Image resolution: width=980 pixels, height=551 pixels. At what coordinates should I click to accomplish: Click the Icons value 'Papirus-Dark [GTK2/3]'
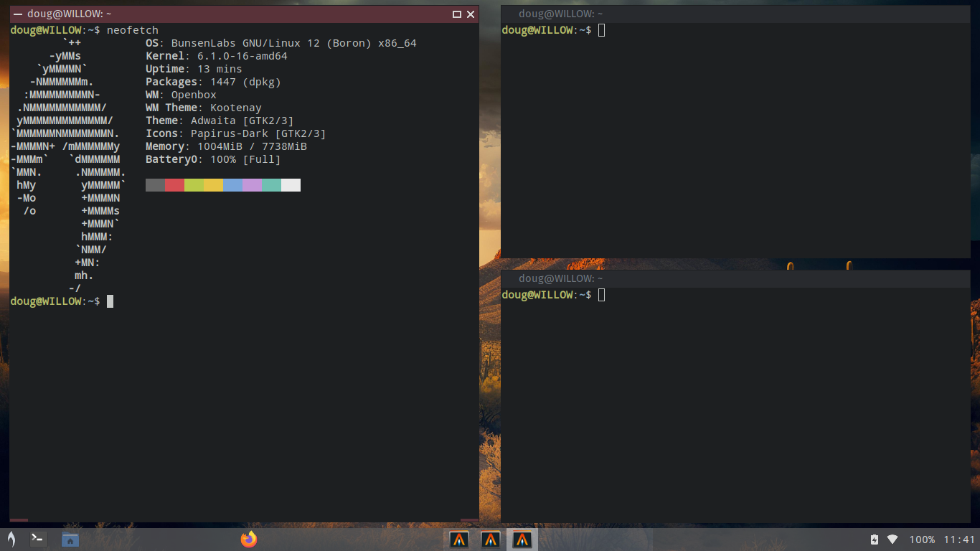tap(258, 133)
